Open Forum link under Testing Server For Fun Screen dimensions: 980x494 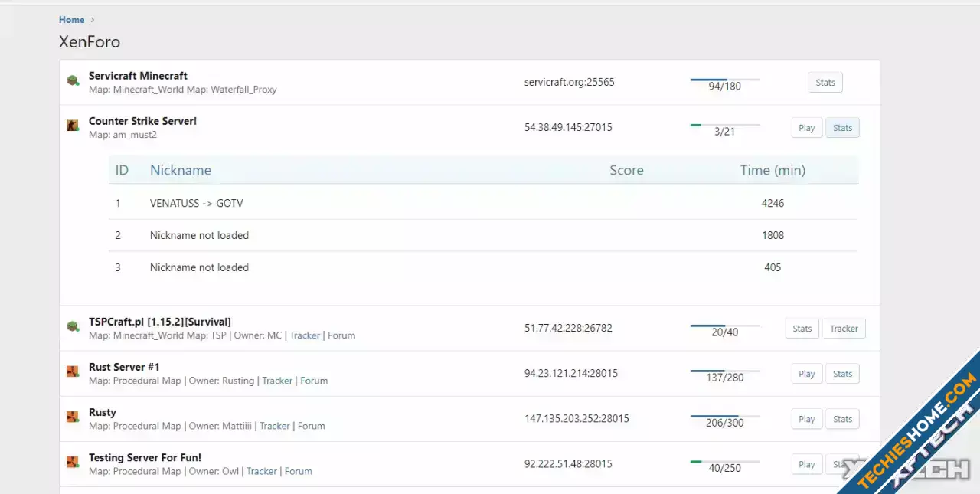299,471
